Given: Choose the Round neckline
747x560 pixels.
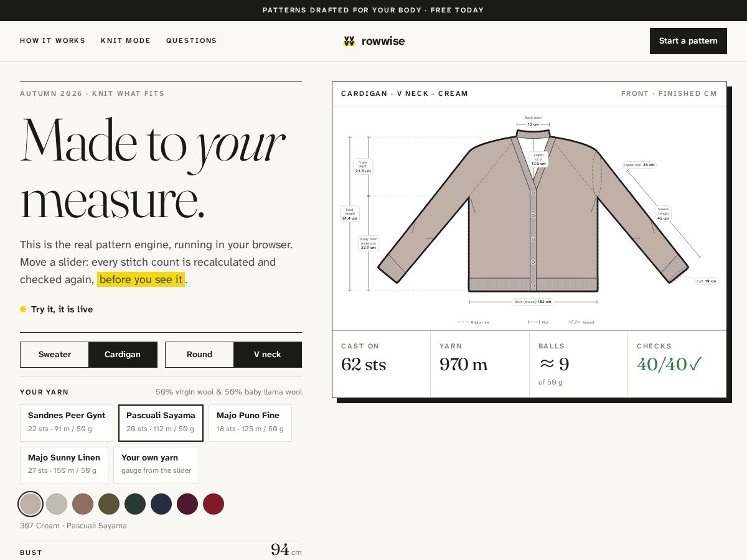Looking at the screenshot, I should [x=199, y=355].
